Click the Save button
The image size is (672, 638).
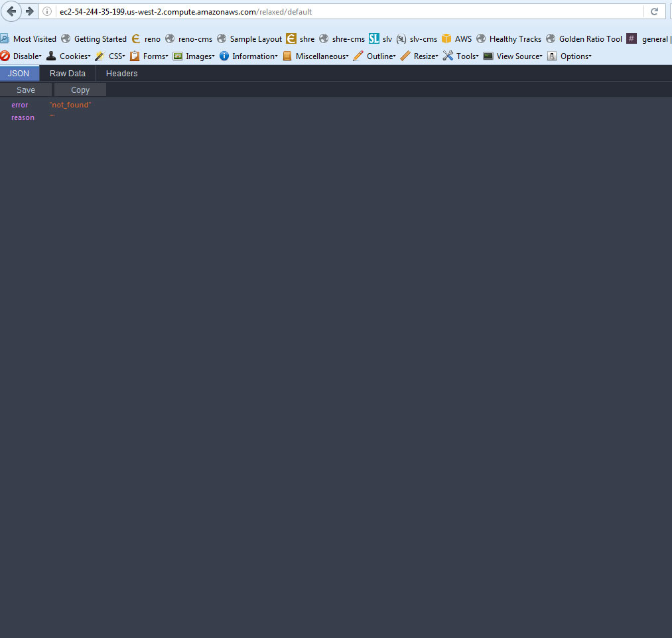click(25, 90)
